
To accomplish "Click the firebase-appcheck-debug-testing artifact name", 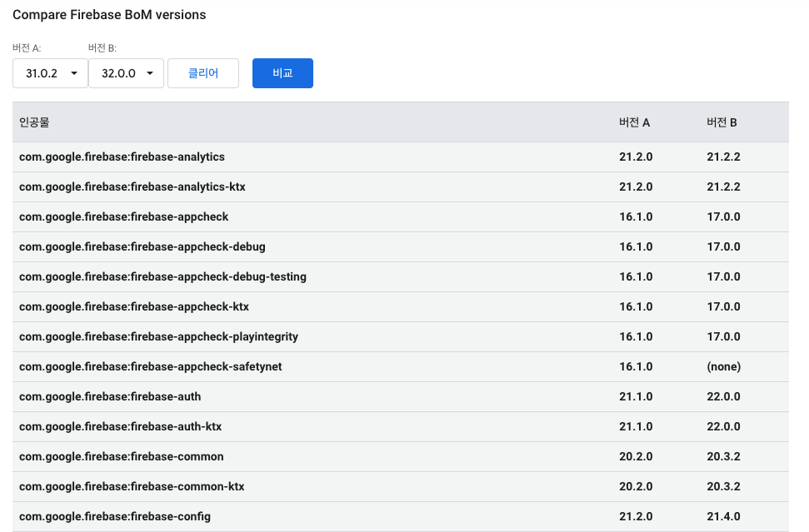I will [x=162, y=276].
